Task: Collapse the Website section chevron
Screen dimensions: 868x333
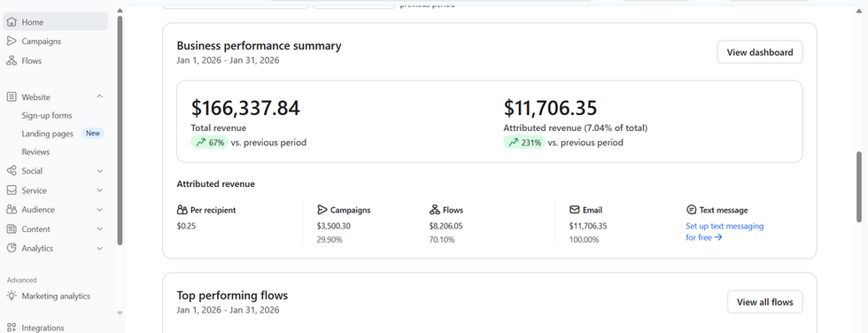Action: pyautogui.click(x=99, y=97)
